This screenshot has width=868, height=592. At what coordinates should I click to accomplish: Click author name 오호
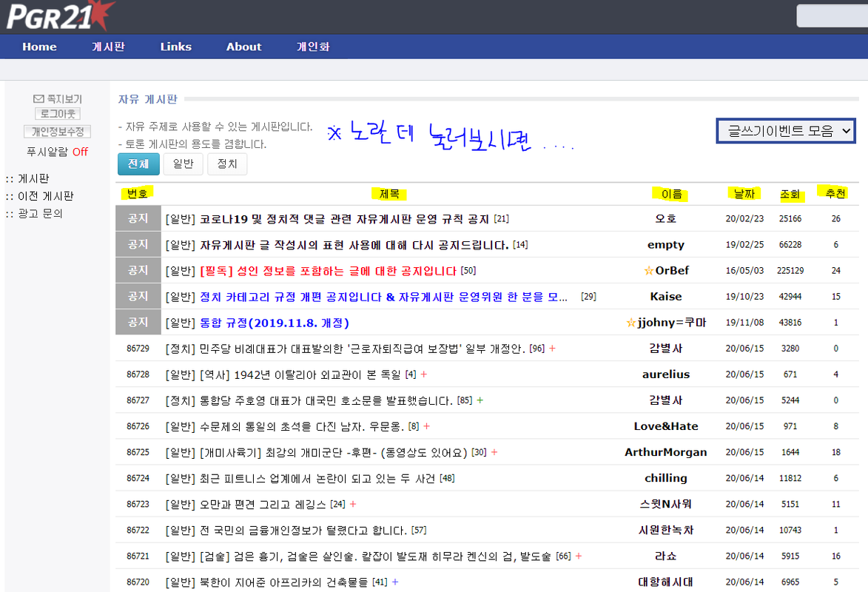[666, 219]
